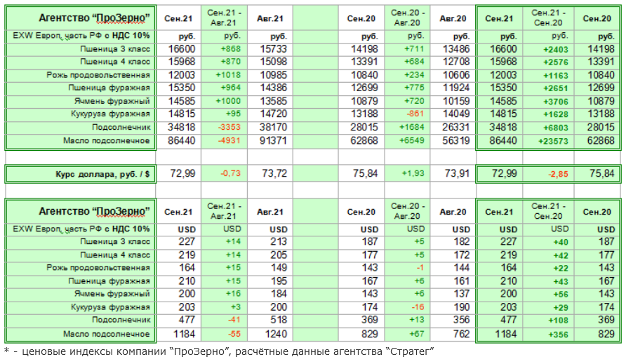Image resolution: width=626 pixels, height=364 pixels.
Task: Select the +356 yearly USD change
Action: (558, 335)
